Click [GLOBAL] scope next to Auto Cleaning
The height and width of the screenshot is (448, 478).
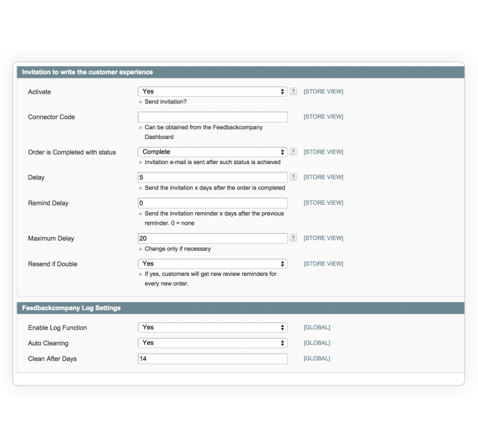316,343
